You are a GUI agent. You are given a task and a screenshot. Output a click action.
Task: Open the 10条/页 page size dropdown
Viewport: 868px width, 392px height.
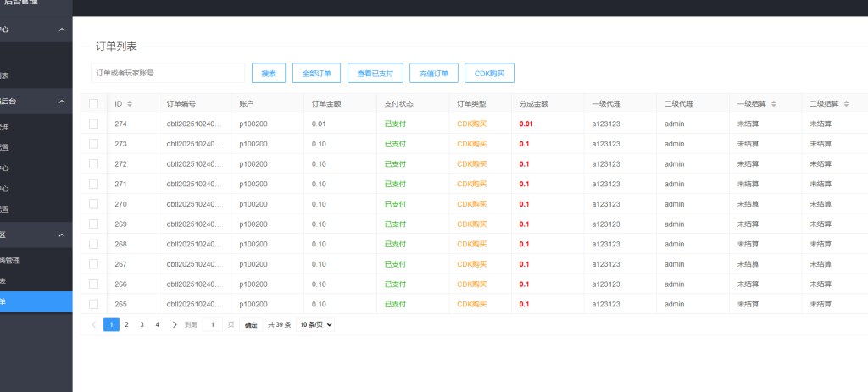(x=314, y=324)
